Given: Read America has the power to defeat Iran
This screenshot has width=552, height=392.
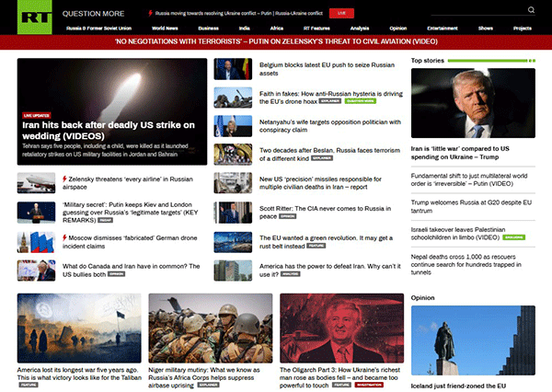Looking at the screenshot, I should click(330, 271).
